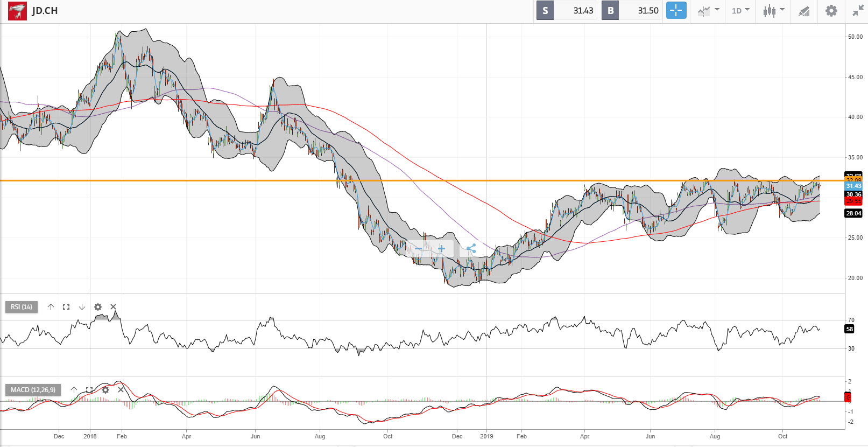Open MACD indicator settings
Screen dimensions: 868x447
coord(105,390)
